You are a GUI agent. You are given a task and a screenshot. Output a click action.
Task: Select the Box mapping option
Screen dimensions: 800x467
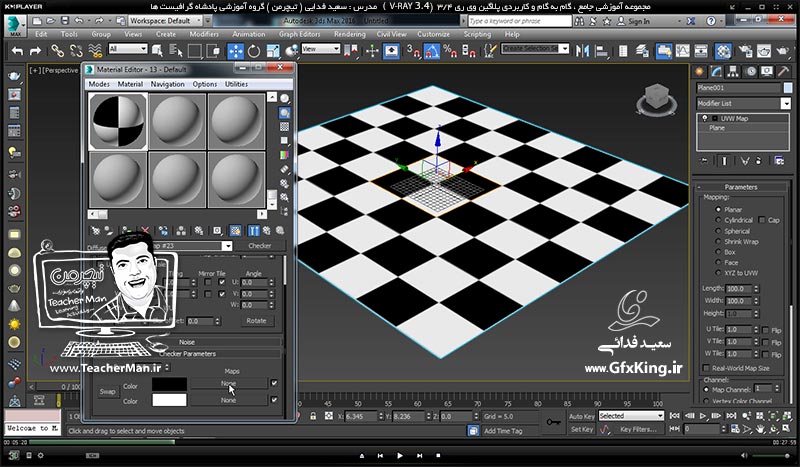(x=718, y=252)
